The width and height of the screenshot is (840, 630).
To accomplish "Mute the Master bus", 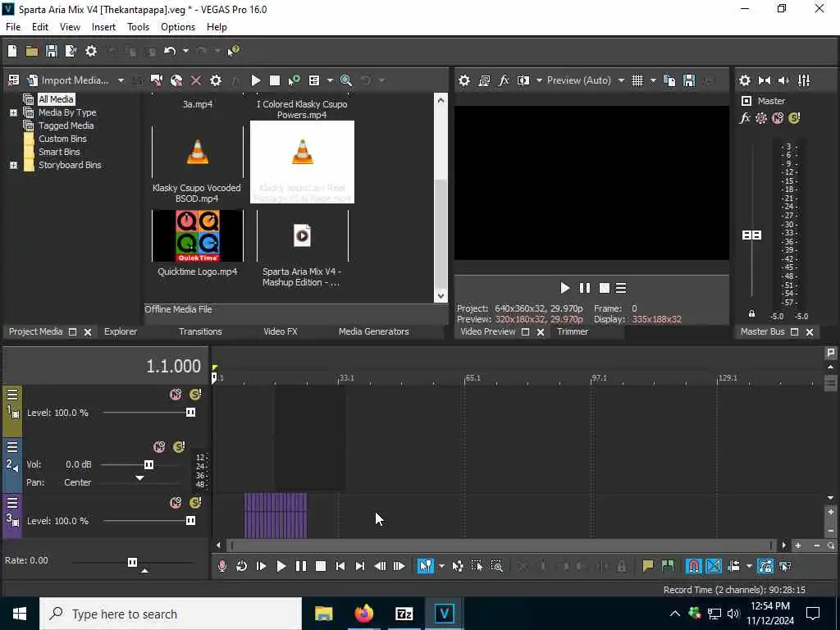I will (x=778, y=118).
